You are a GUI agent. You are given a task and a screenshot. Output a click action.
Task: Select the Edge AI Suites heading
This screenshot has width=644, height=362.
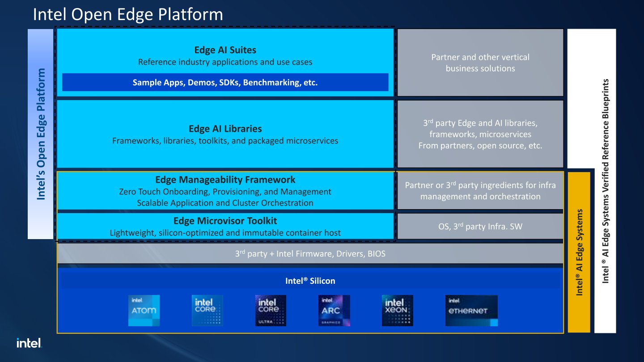click(x=225, y=50)
